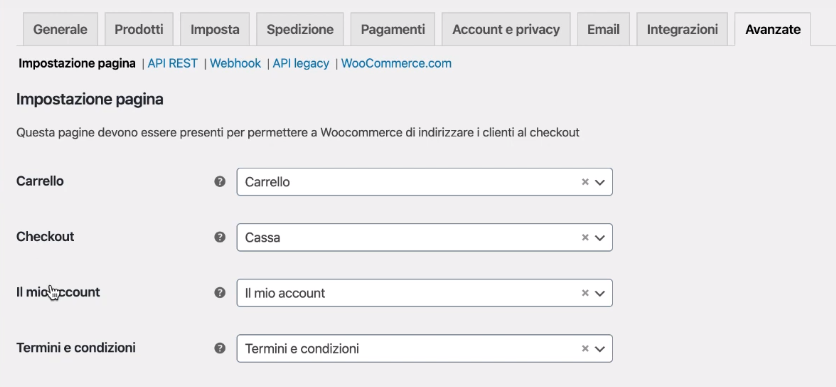
Task: Open the API REST section link
Action: 173,63
